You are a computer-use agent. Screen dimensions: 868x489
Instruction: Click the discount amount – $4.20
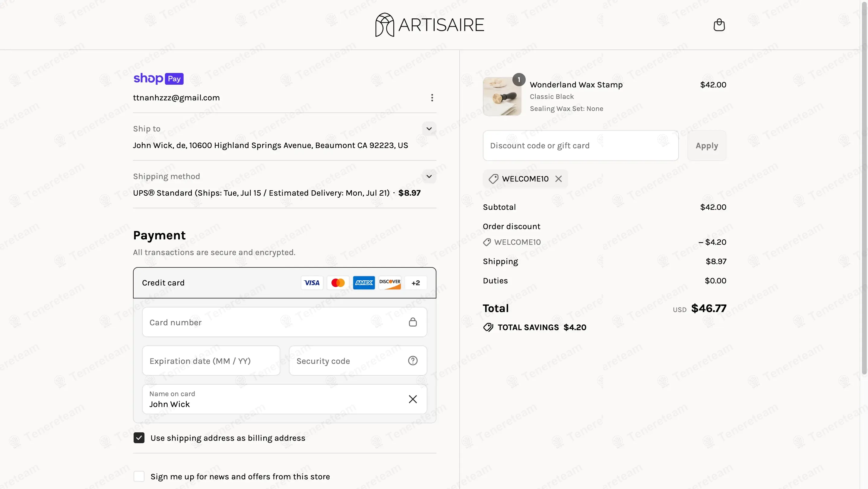click(712, 242)
